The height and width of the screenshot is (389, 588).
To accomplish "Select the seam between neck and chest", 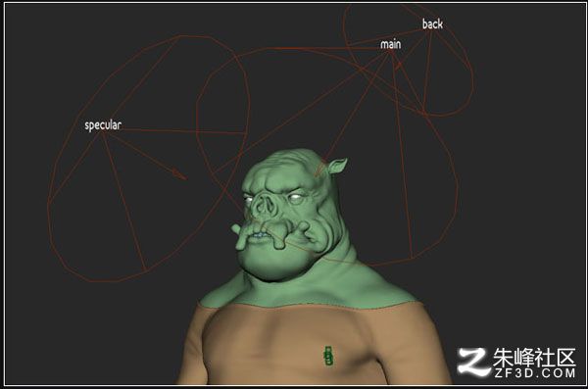I will tap(309, 305).
